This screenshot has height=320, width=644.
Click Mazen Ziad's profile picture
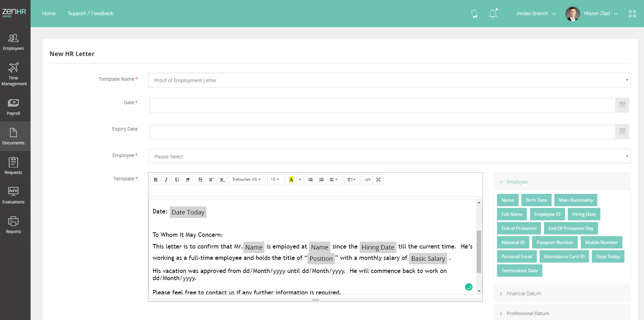click(x=573, y=14)
